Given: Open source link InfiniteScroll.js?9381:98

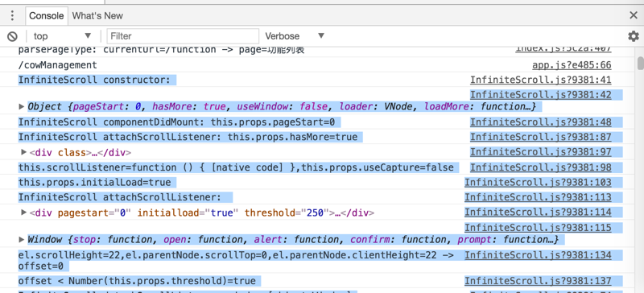Looking at the screenshot, I should pos(540,167).
